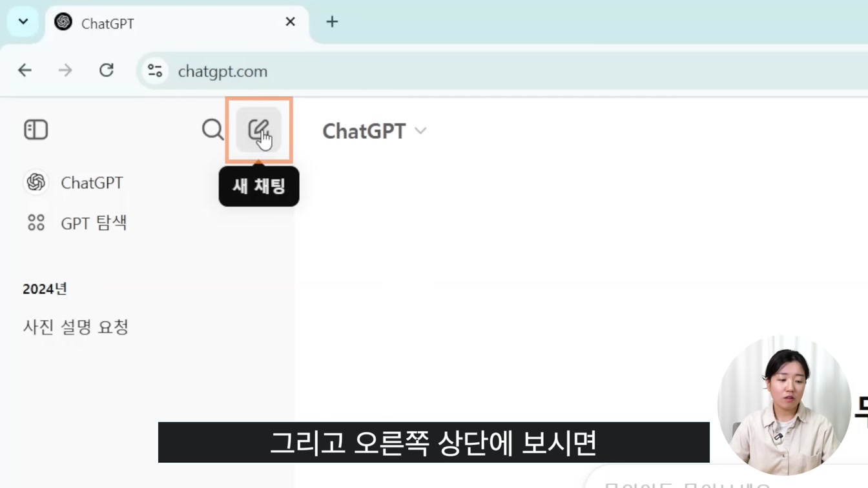The height and width of the screenshot is (488, 868).
Task: Click the new chat pencil icon
Action: click(x=258, y=130)
